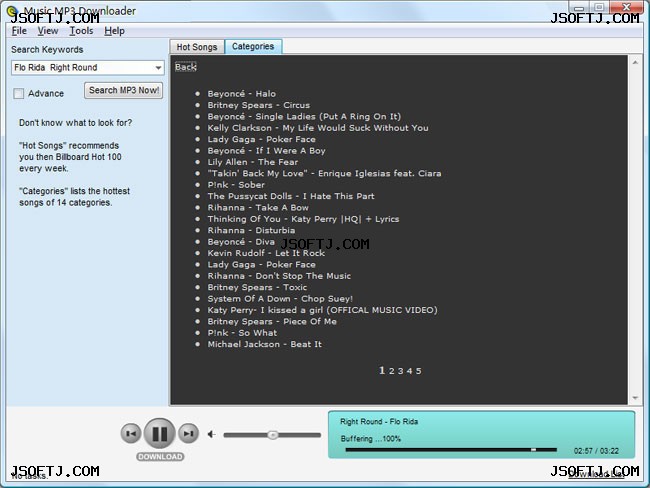This screenshot has width=650, height=488.
Task: Mute audio via the speaker icon
Action: 211,434
